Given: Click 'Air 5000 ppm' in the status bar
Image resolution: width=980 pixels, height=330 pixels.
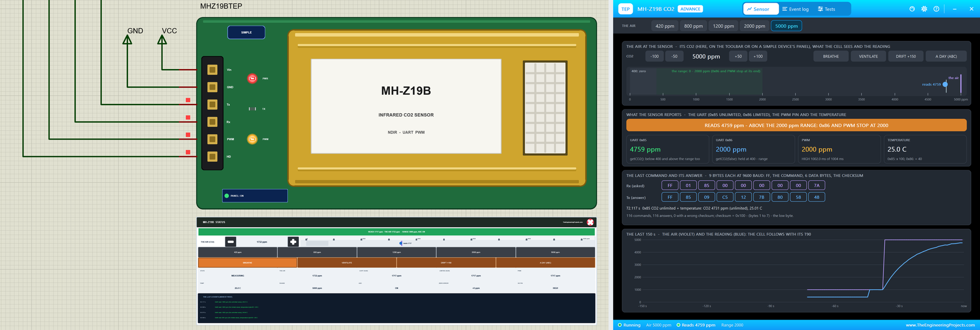Looking at the screenshot, I should [659, 325].
